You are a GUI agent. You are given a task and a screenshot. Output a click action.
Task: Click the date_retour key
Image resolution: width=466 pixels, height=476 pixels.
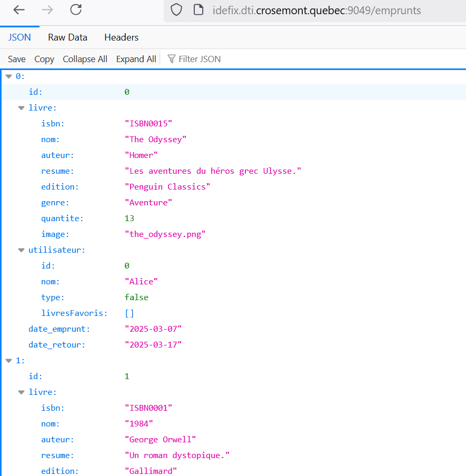coord(57,345)
